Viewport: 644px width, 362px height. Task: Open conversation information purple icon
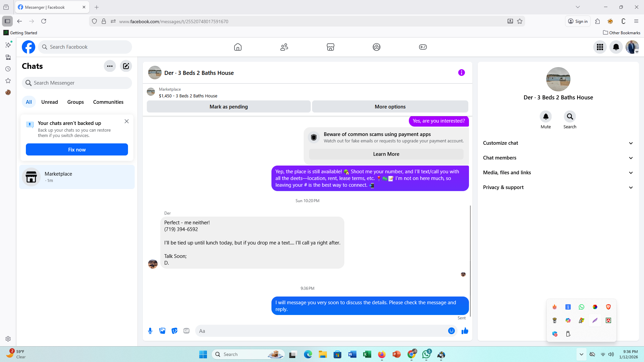tap(462, 73)
